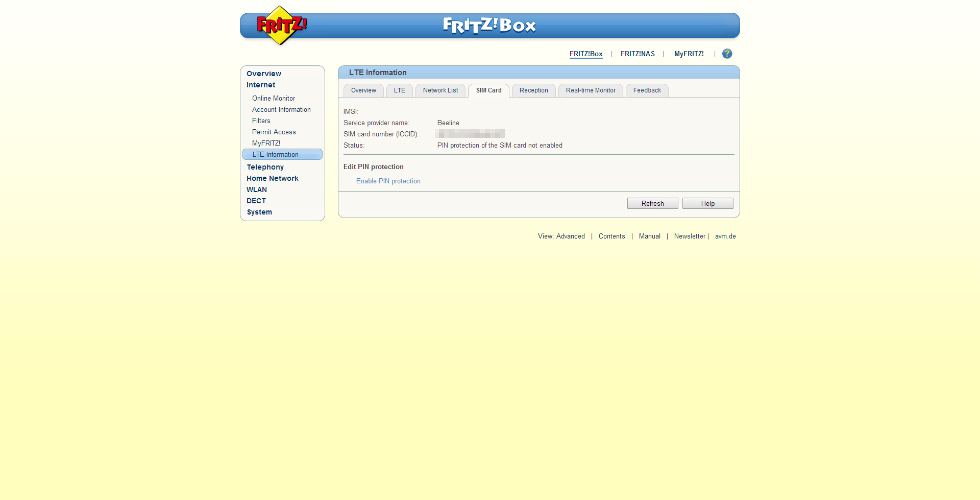Open the Manual footer link
980x500 pixels.
(649, 236)
